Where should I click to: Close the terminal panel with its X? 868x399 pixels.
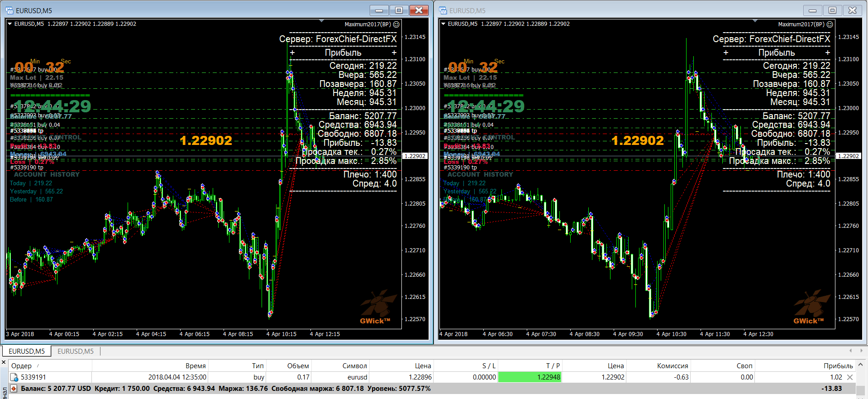(x=4, y=362)
